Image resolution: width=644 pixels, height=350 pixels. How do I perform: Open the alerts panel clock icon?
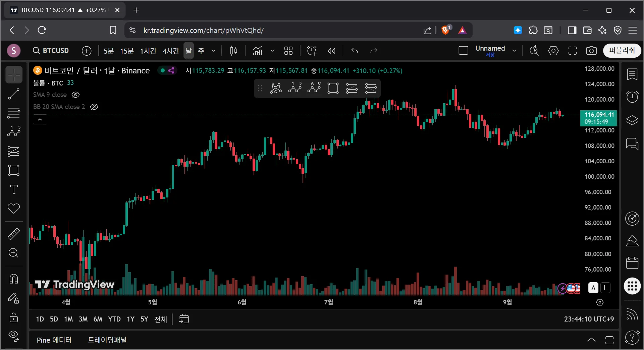[x=632, y=97]
